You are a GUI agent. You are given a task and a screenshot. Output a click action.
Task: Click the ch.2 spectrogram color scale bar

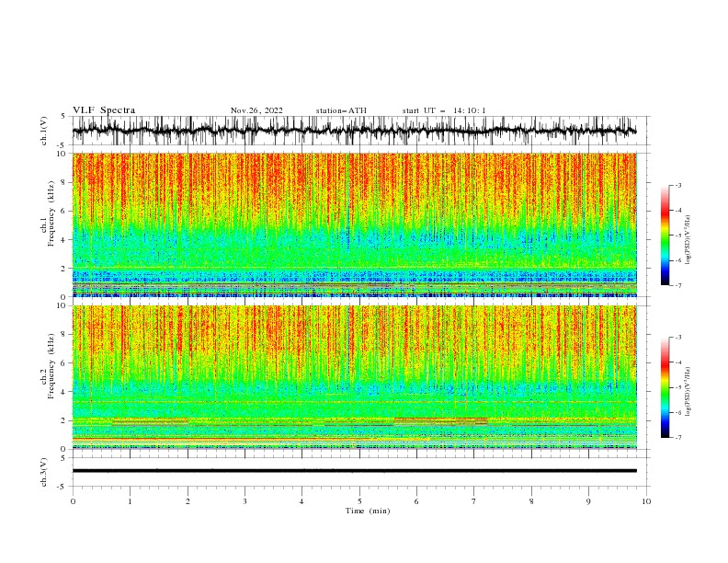[x=665, y=387]
